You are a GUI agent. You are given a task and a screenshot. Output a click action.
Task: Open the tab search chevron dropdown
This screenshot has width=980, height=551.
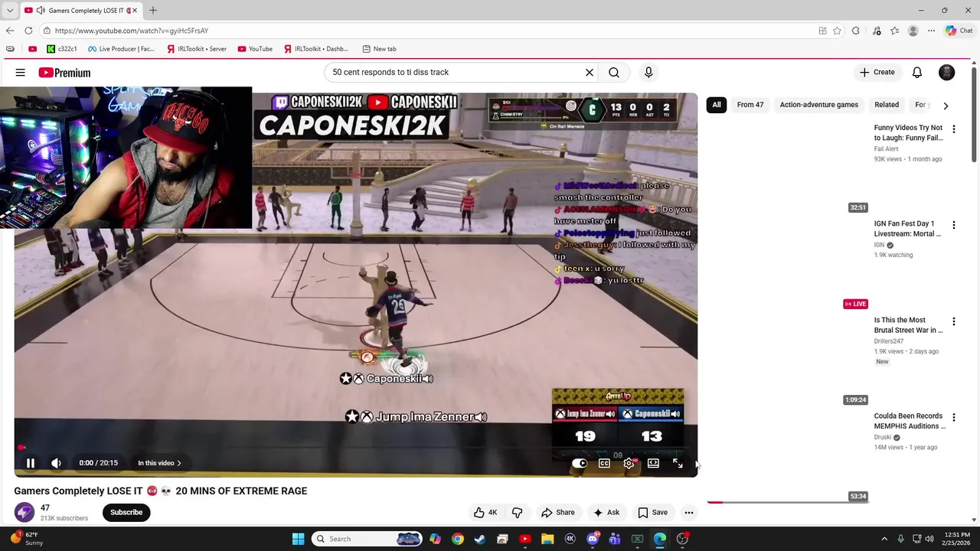pyautogui.click(x=10, y=11)
